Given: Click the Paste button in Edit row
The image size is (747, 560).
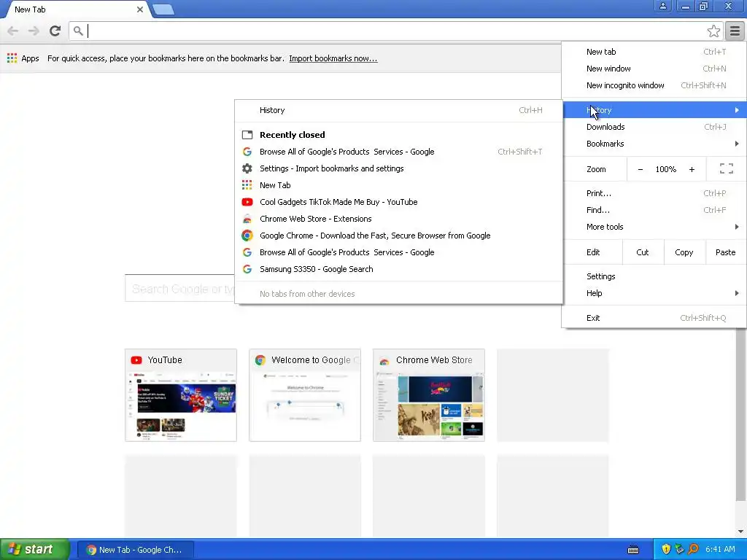Looking at the screenshot, I should [x=726, y=252].
